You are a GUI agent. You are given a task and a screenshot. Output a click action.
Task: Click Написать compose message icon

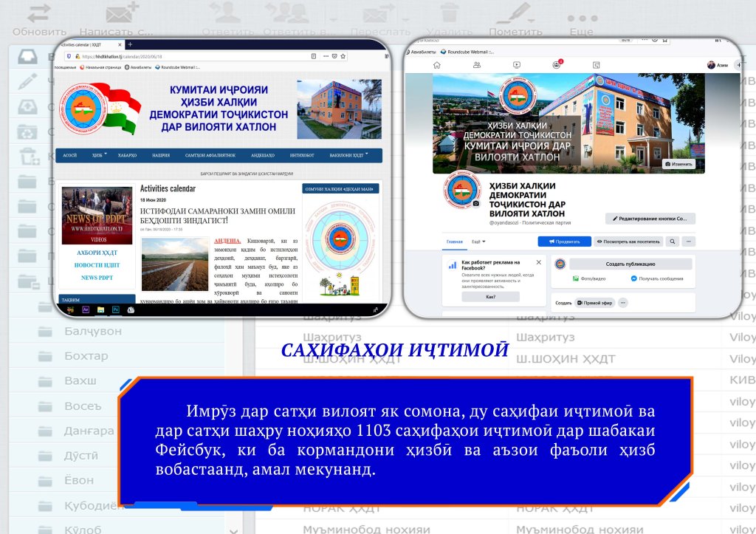tap(117, 15)
